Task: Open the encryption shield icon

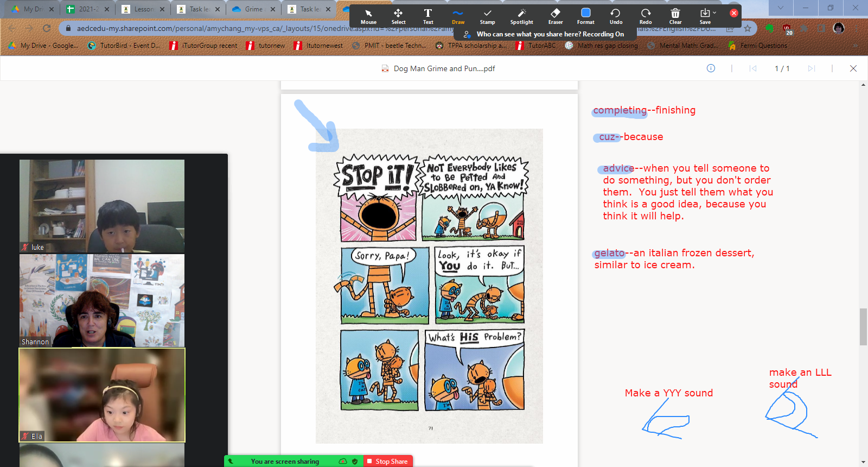Action: click(x=355, y=461)
